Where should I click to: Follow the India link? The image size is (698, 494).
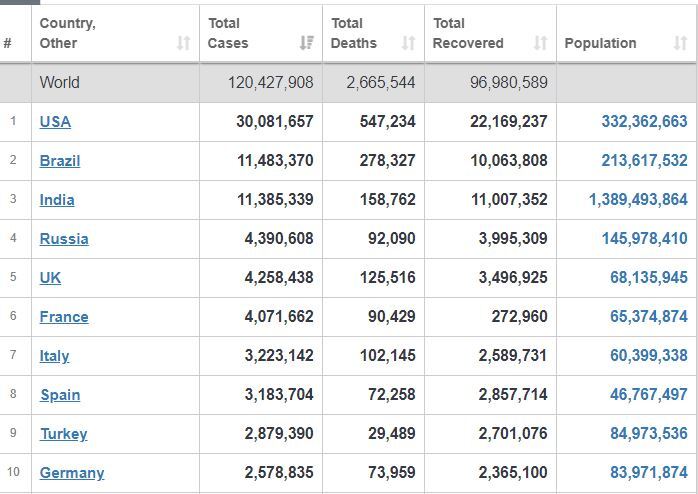pos(57,200)
